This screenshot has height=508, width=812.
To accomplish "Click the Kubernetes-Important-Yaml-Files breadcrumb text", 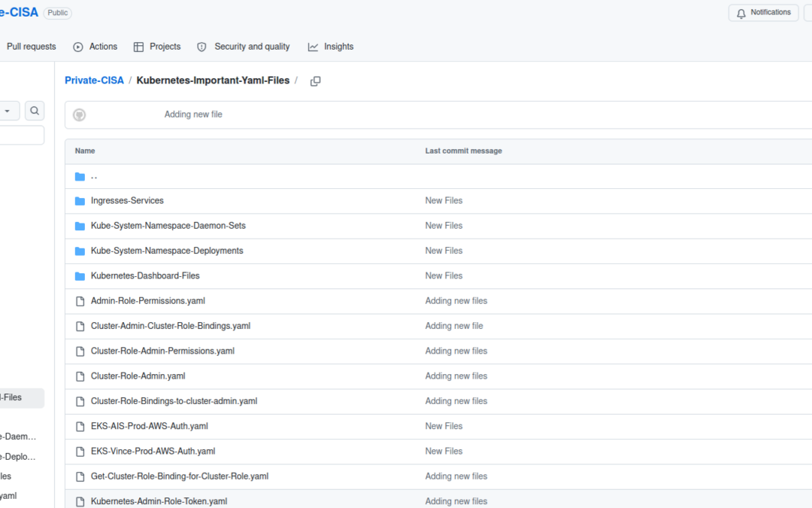I will click(213, 81).
